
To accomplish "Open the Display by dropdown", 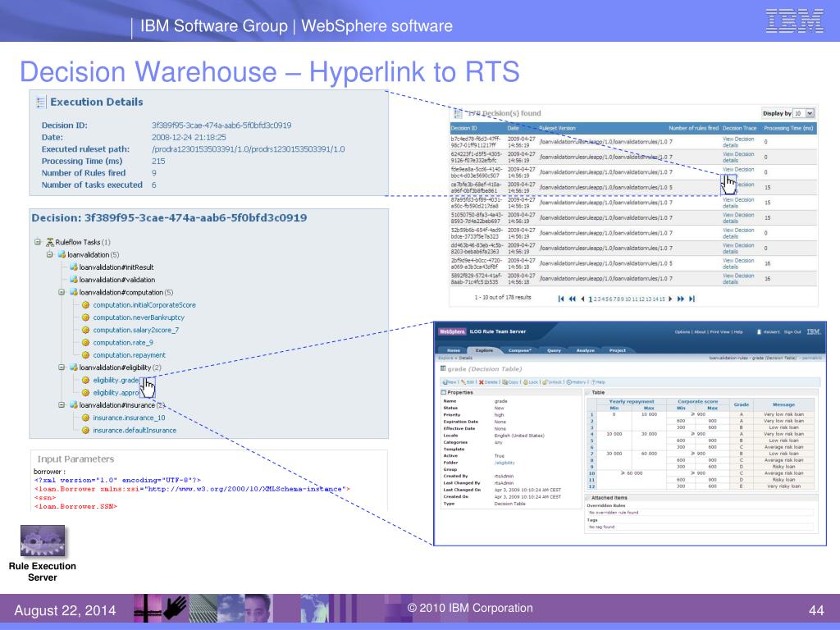I will click(x=804, y=113).
